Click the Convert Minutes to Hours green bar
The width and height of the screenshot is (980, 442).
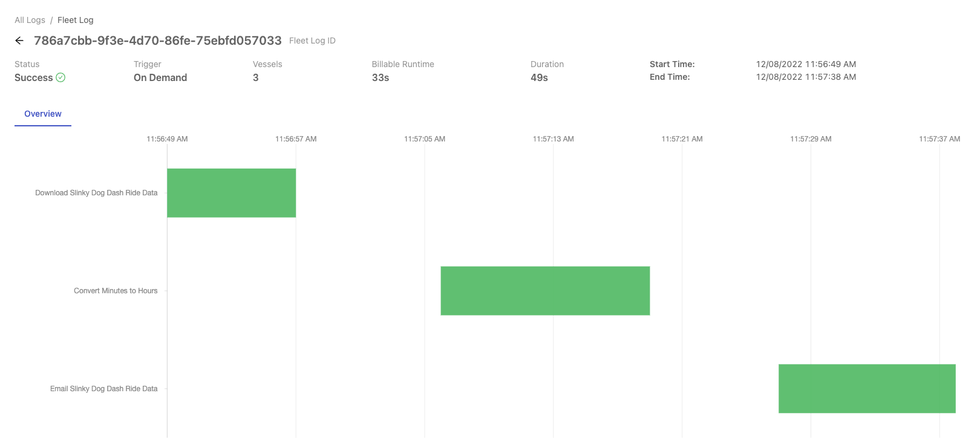click(545, 291)
